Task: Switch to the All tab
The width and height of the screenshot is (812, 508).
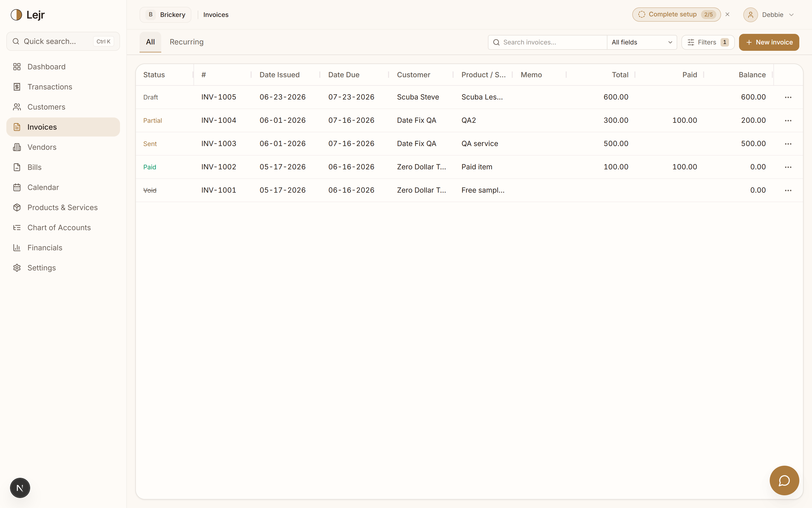Action: (150, 42)
